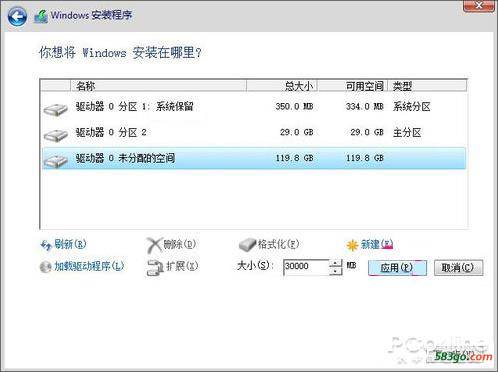Decrease size with the spinner down arrow
The image size is (498, 372).
[336, 271]
